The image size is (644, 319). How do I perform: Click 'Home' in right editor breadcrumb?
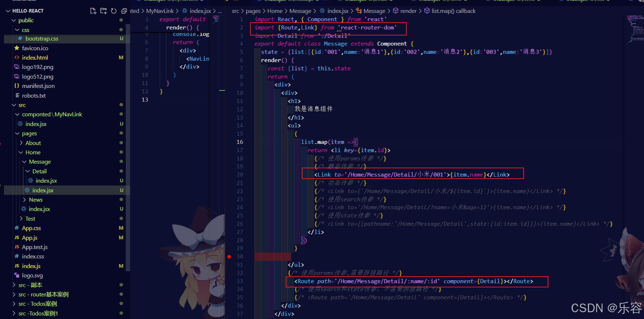275,11
